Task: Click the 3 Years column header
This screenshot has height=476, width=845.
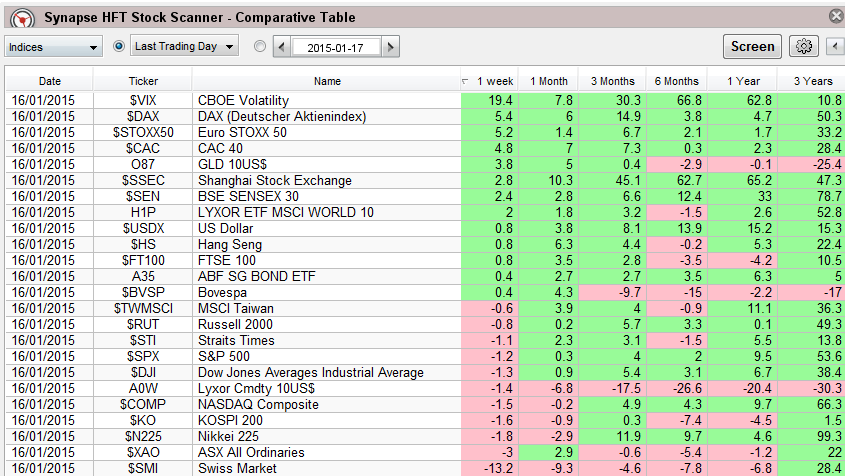Action: tap(810, 81)
